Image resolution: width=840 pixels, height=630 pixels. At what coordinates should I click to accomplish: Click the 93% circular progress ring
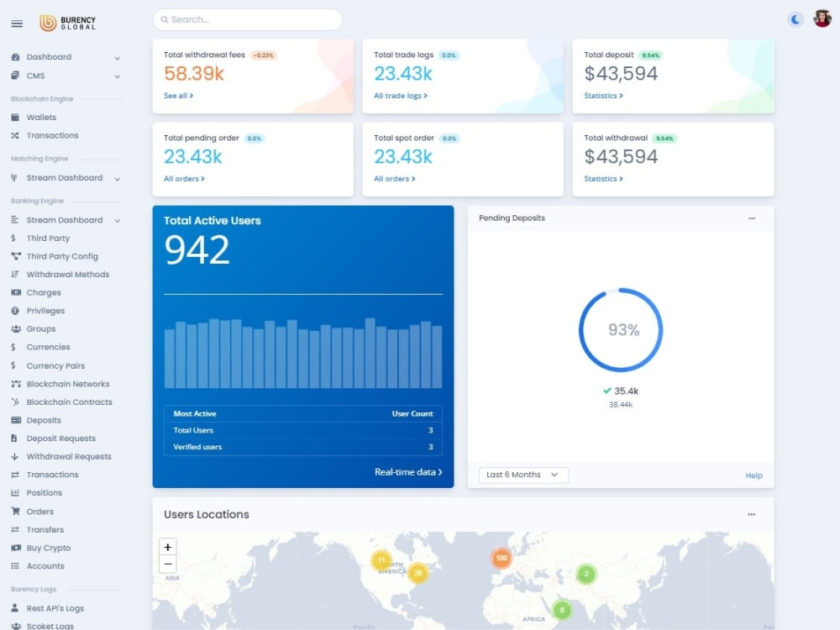coord(621,330)
